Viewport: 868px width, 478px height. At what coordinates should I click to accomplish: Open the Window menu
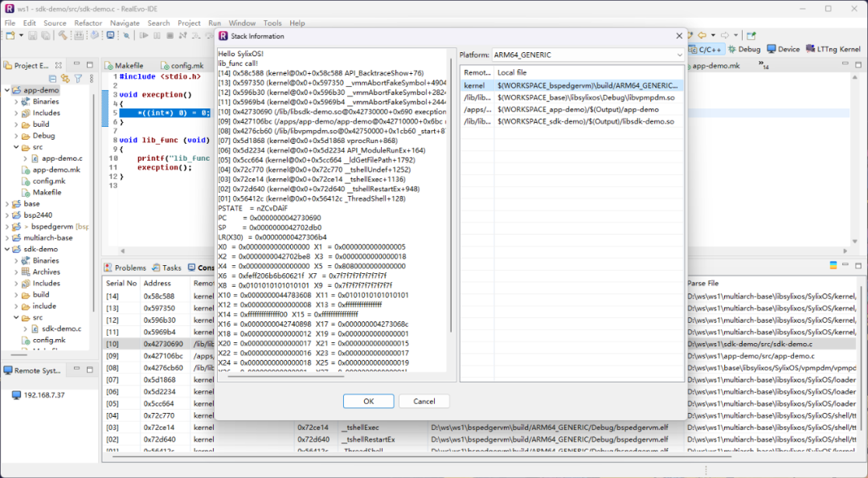coord(242,22)
